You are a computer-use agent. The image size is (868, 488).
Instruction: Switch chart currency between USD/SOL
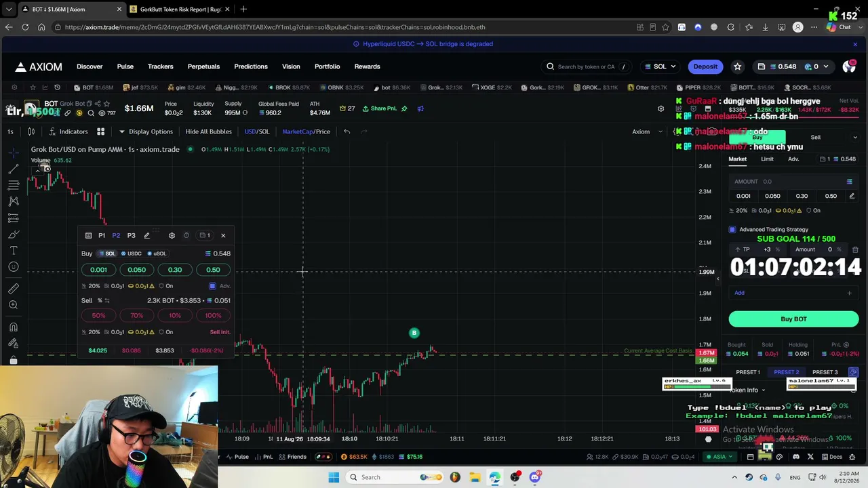click(x=257, y=131)
